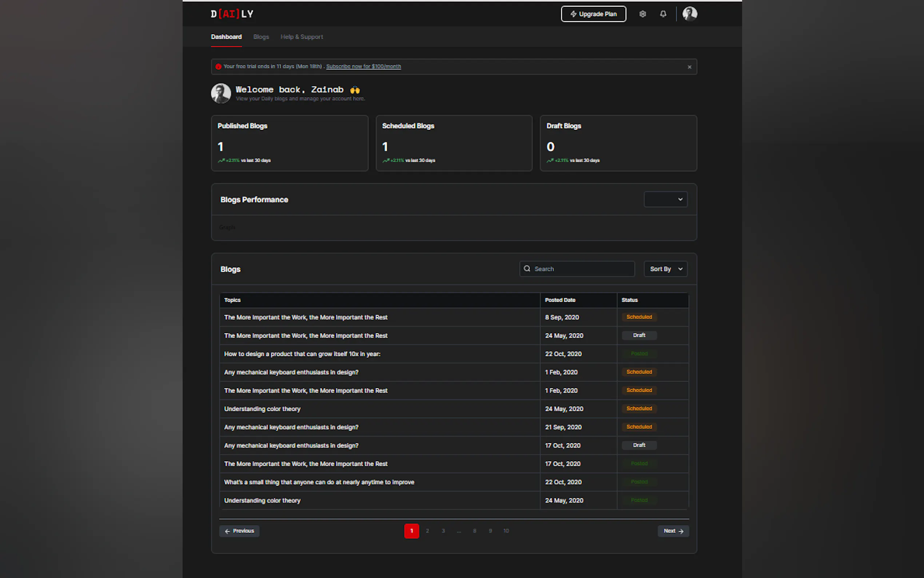Click the red trial alert icon
The width and height of the screenshot is (924, 578).
click(x=218, y=67)
